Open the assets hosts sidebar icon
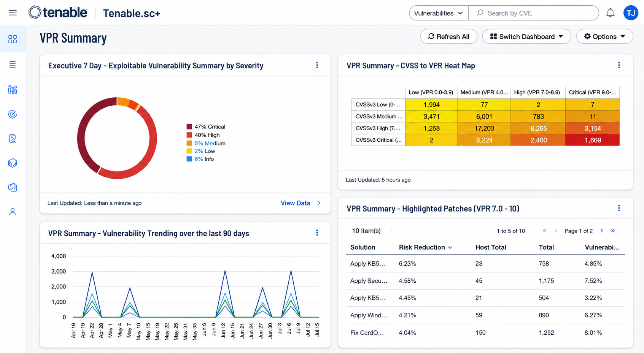Image resolution: width=644 pixels, height=353 pixels. pos(13,90)
